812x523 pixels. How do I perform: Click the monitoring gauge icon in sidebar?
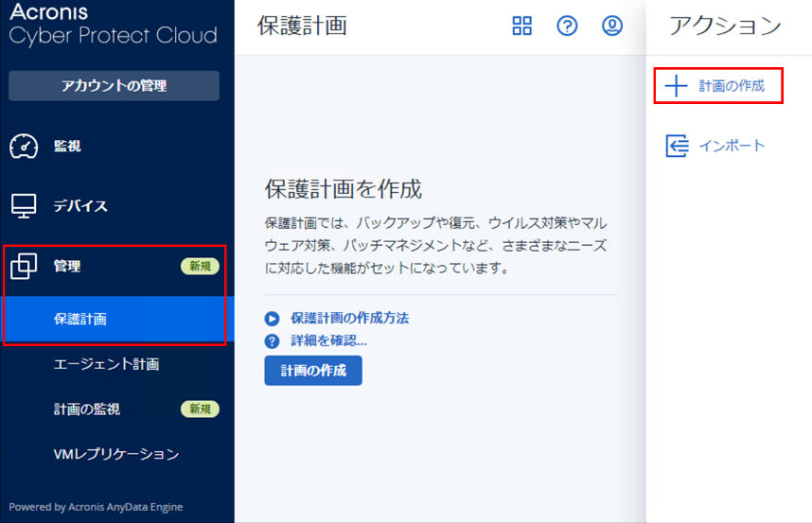pyautogui.click(x=24, y=147)
